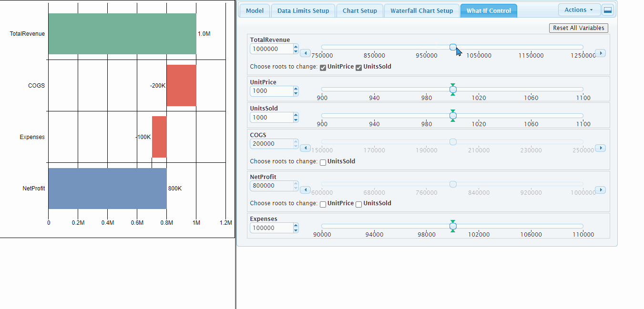Click the left arrow beside the COGS slider

306,148
